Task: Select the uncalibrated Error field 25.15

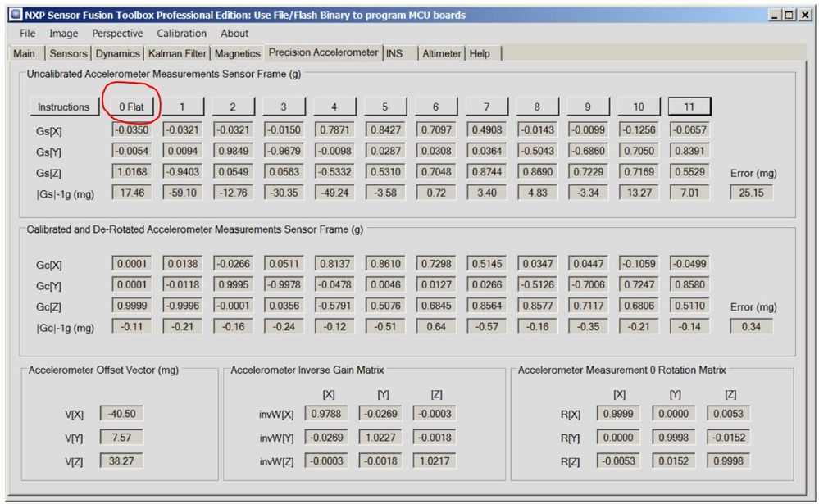Action: pyautogui.click(x=751, y=193)
